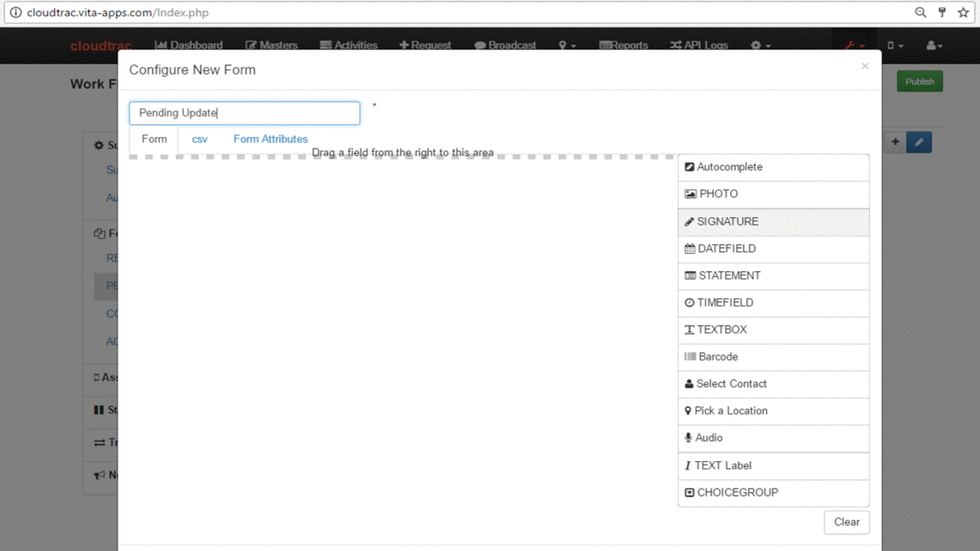
Task: Bookmark page with star icon
Action: coord(964,12)
